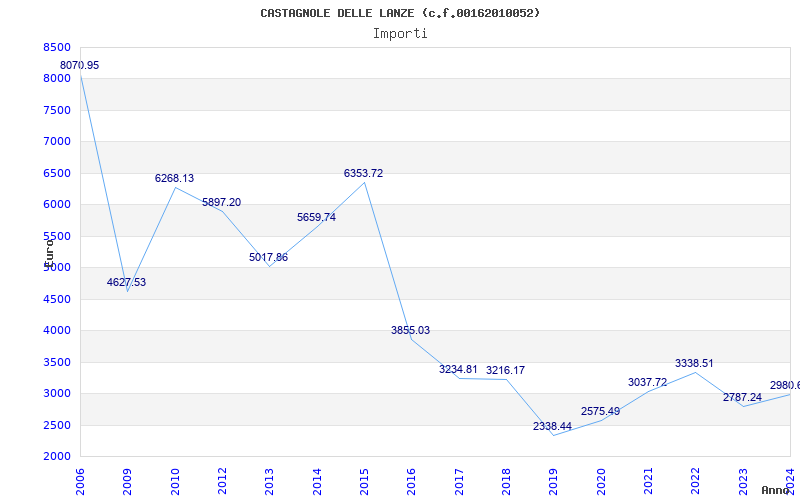Click y-axis tick 6500
Image resolution: width=800 pixels, height=500 pixels.
point(57,173)
